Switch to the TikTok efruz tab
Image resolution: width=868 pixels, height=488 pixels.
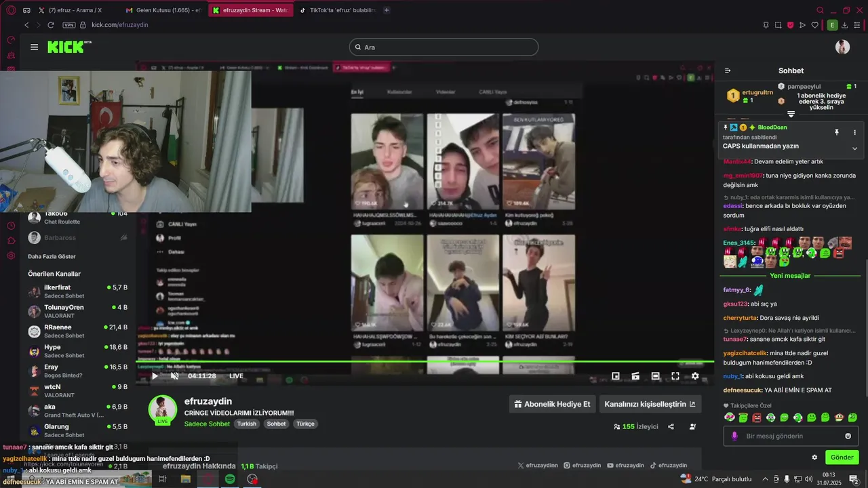click(x=336, y=10)
